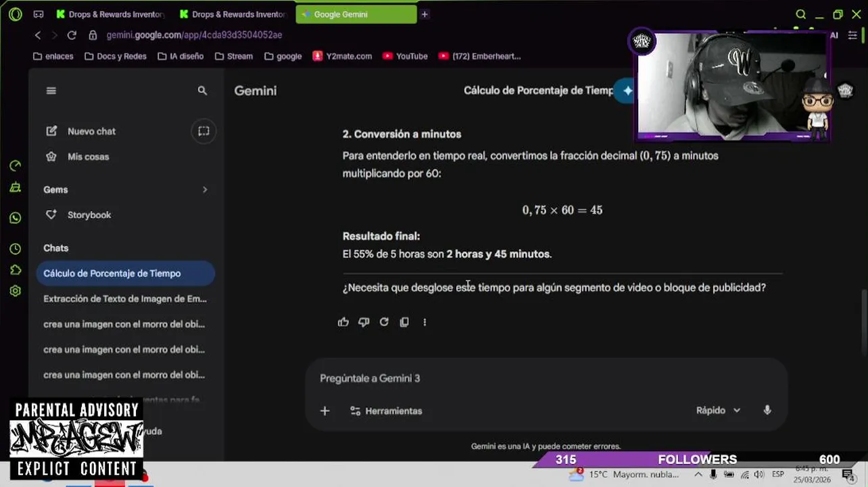The image size is (868, 487).
Task: Open Gemini main menu hamburger icon
Action: [x=51, y=91]
